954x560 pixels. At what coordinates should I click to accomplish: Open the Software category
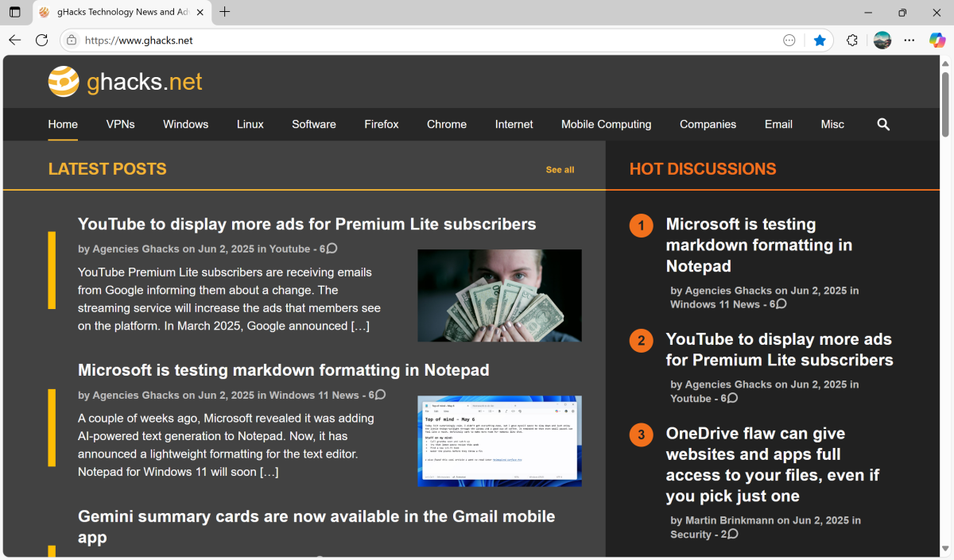pyautogui.click(x=314, y=124)
